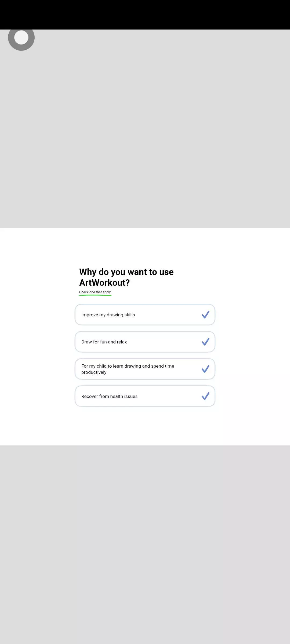Choose the 'Draw for fun and relax' label
290x644 pixels.
pos(104,342)
